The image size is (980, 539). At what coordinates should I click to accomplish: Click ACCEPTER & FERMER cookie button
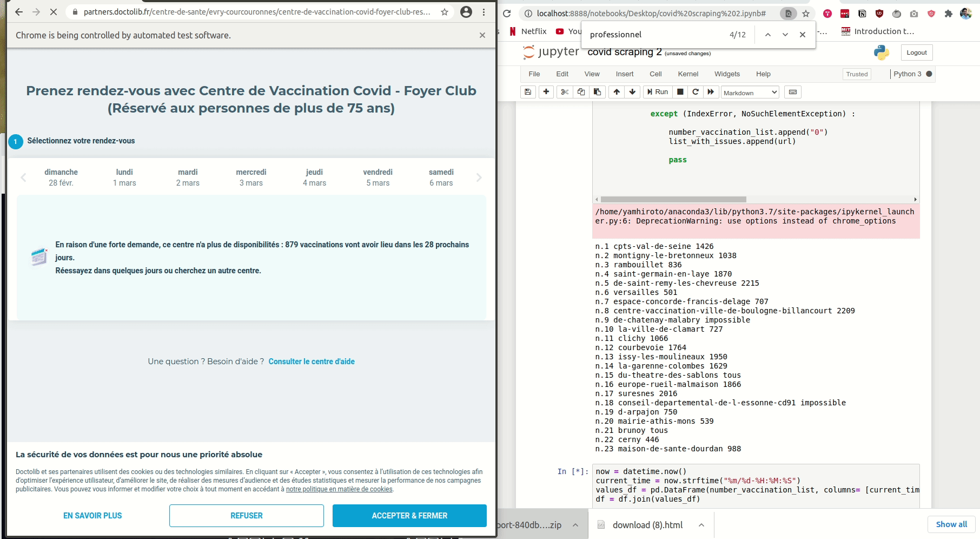coord(409,516)
